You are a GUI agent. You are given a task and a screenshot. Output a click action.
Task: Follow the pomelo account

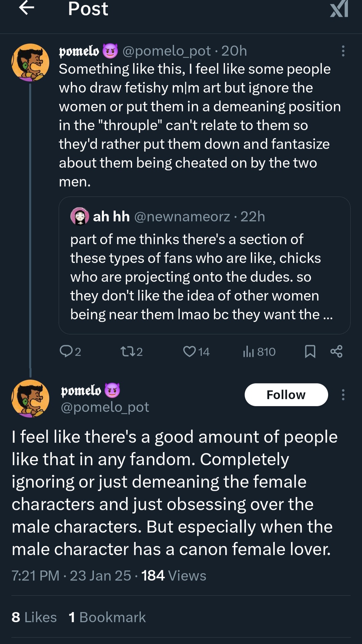[286, 395]
